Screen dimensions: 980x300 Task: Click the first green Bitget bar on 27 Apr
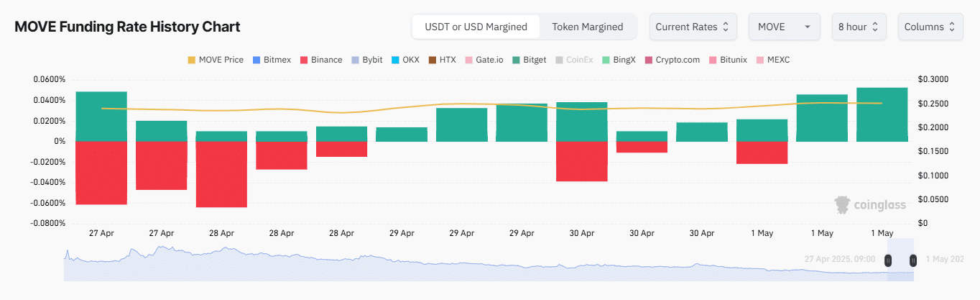101,117
